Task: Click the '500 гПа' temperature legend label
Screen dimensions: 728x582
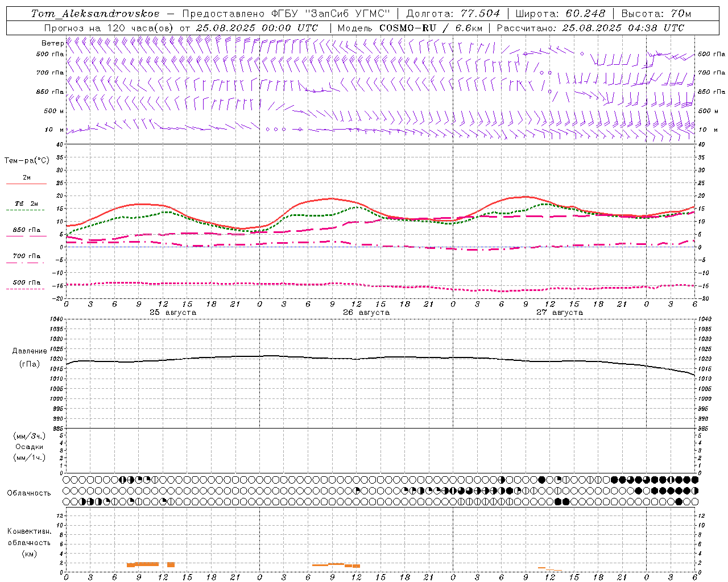Action: tap(27, 282)
